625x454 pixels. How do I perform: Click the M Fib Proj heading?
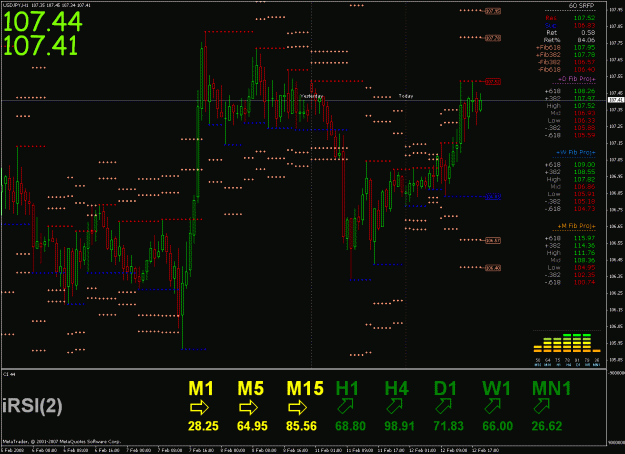[576, 226]
